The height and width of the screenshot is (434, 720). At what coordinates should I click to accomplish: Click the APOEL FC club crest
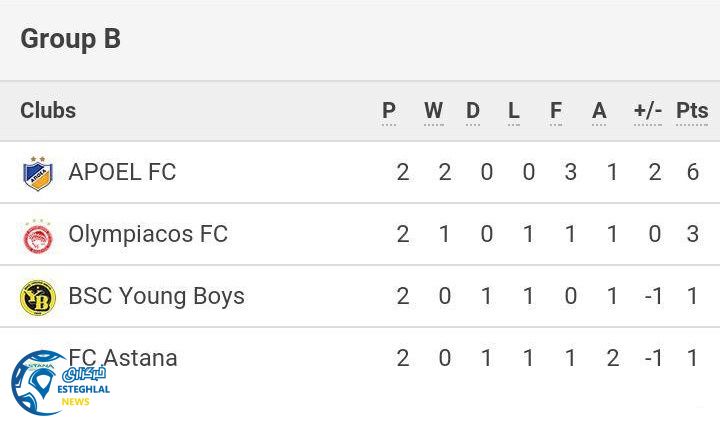pyautogui.click(x=38, y=173)
